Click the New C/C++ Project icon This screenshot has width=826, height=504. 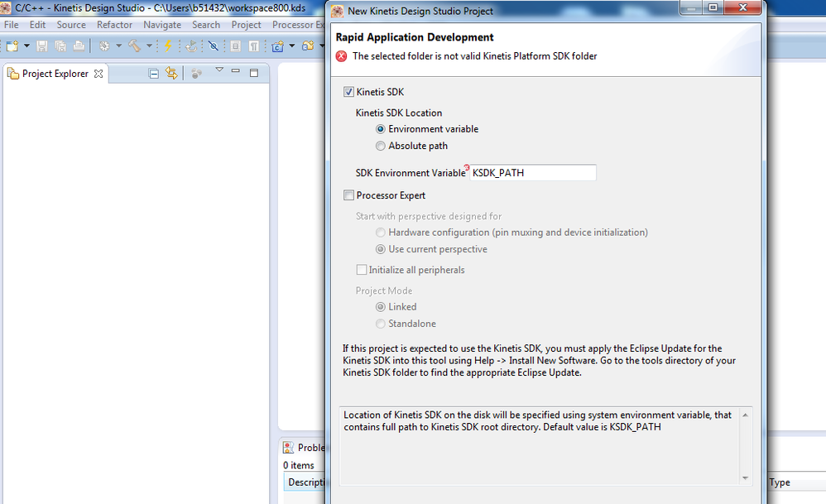click(x=277, y=46)
